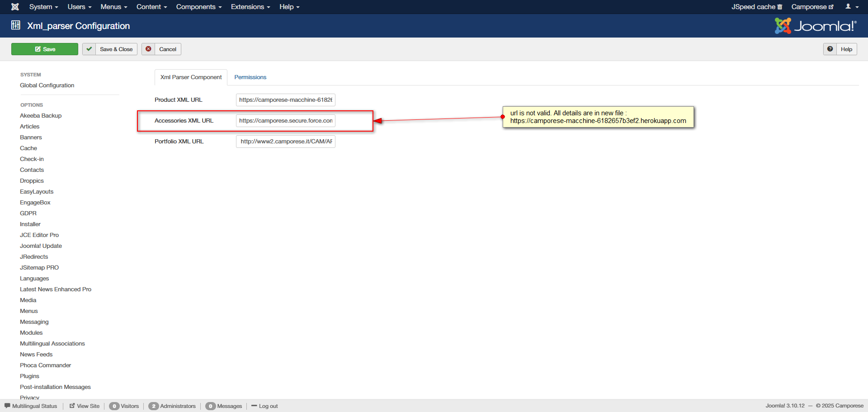Click the JSpeed cache trash icon

pyautogui.click(x=780, y=7)
